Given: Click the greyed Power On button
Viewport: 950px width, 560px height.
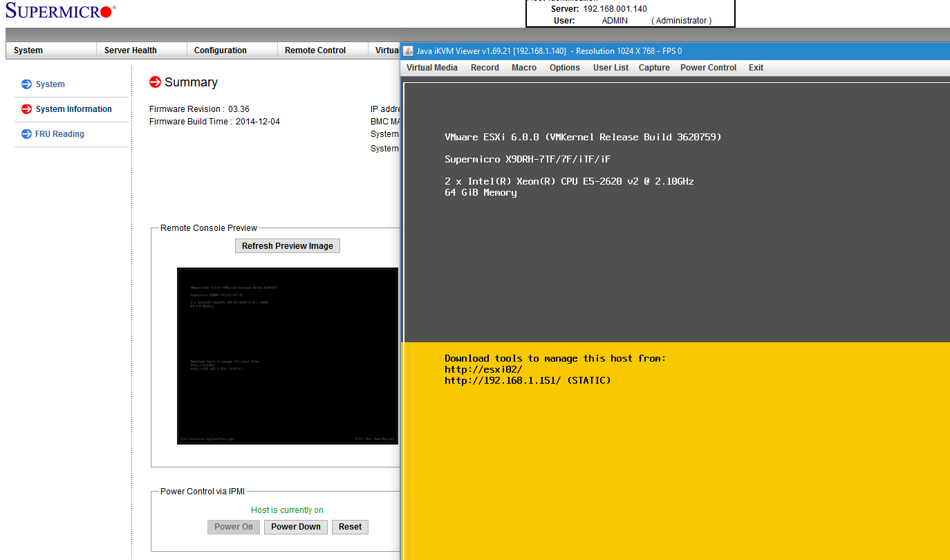Looking at the screenshot, I should (x=234, y=527).
